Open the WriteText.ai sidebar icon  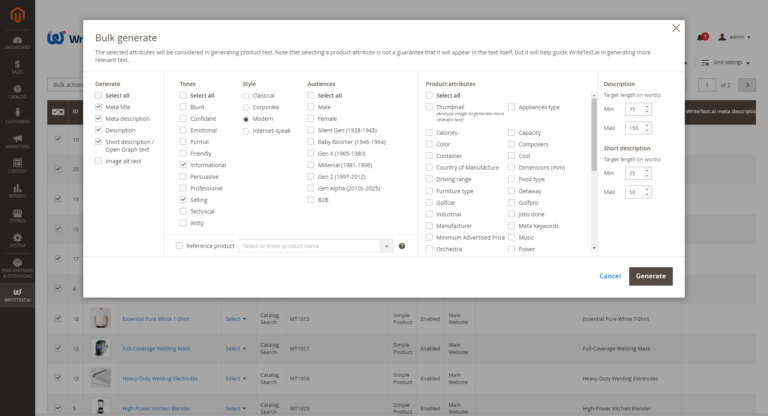[18, 295]
